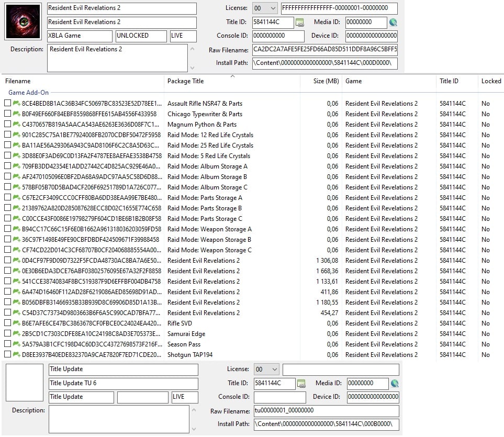The width and height of the screenshot is (504, 437).
Task: Open the License dropdown in Title Update panel
Action: point(266,369)
